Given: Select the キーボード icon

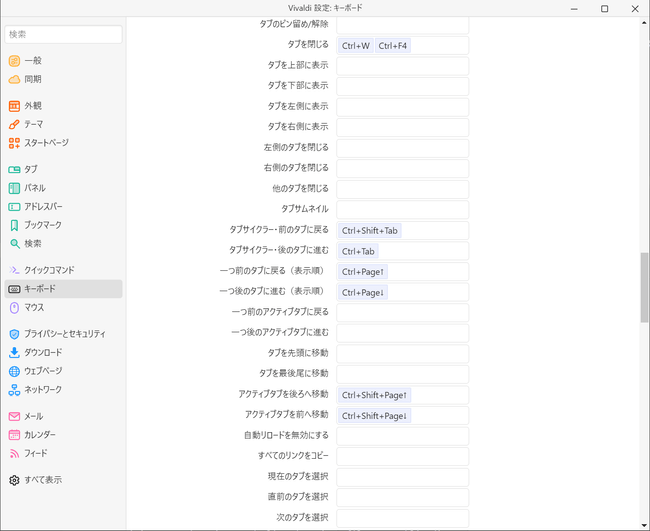Looking at the screenshot, I should pyautogui.click(x=14, y=289).
